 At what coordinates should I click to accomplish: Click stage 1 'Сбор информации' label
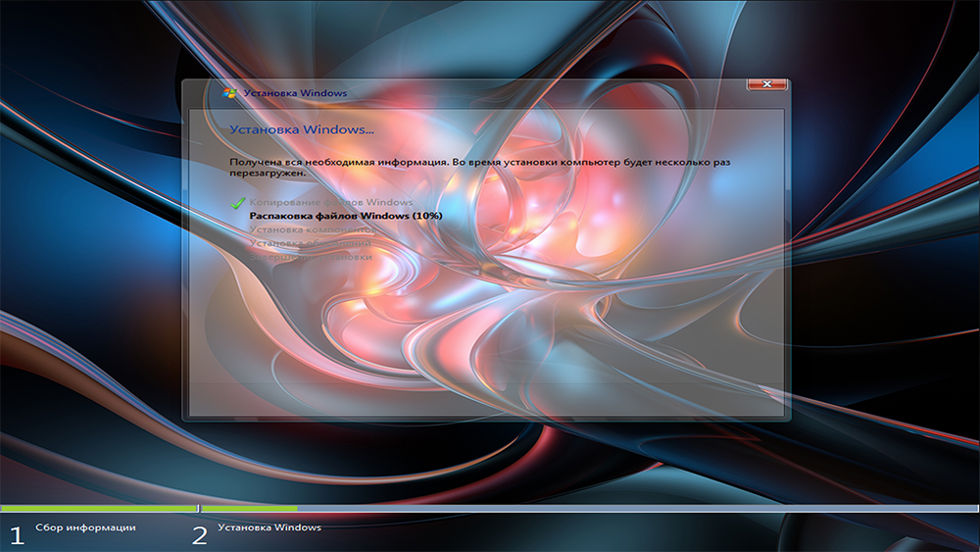click(85, 527)
